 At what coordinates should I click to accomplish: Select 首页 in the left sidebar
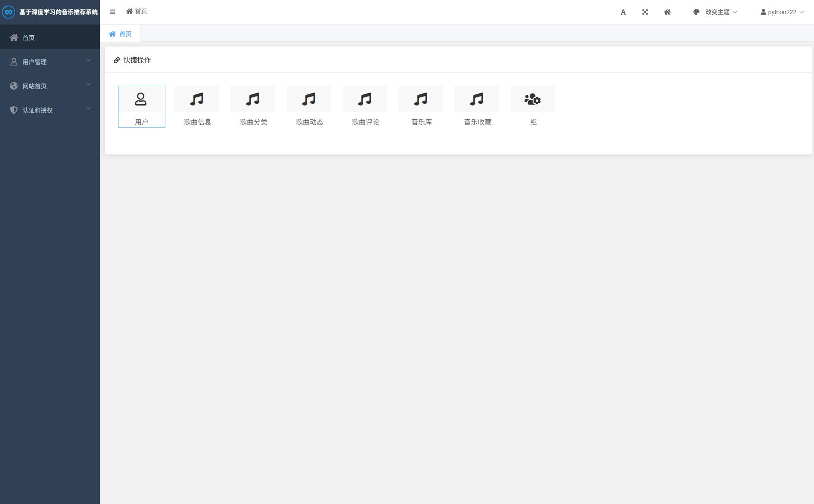[50, 37]
